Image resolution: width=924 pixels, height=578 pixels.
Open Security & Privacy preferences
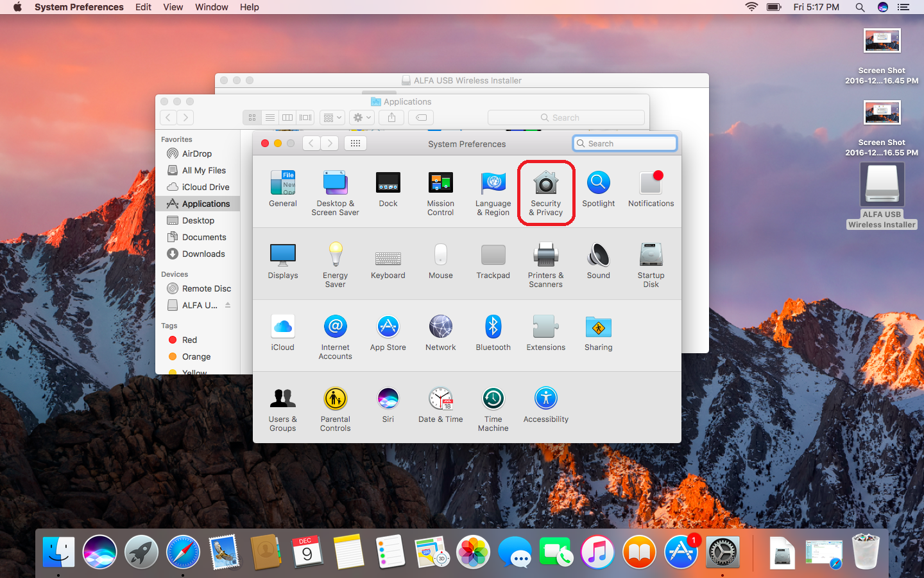click(545, 192)
